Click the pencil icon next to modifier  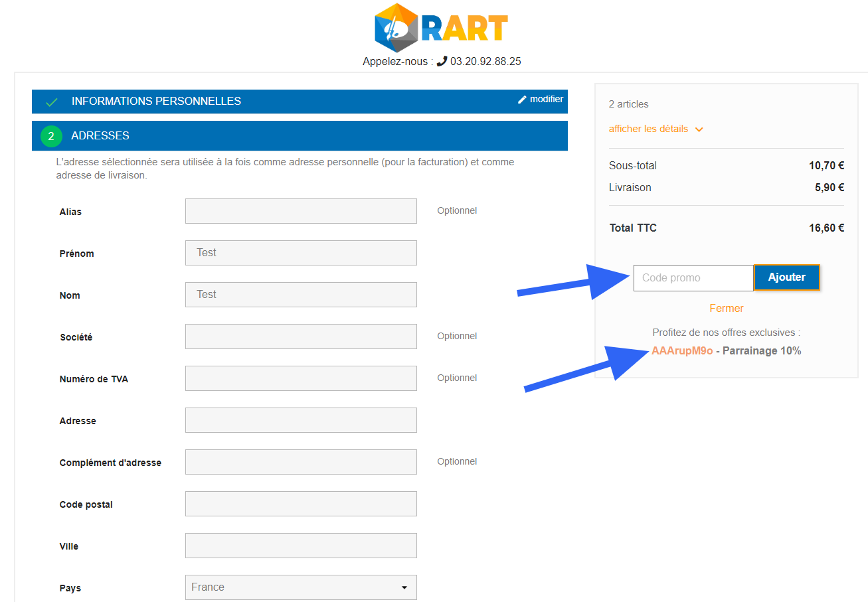point(522,100)
